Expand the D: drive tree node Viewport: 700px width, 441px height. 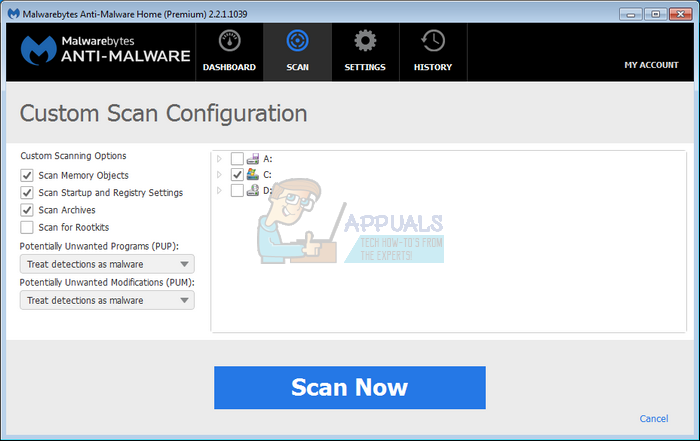[219, 191]
